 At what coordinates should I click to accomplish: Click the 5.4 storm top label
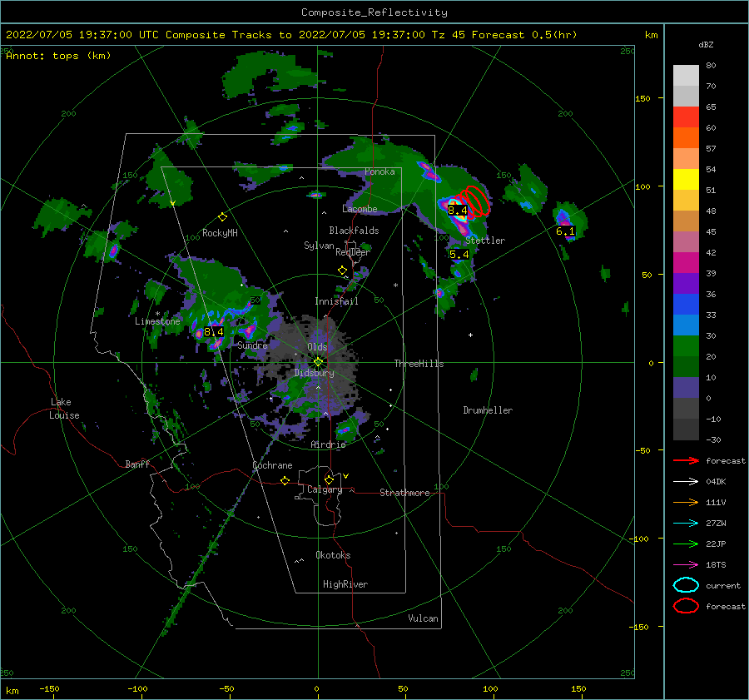[x=459, y=255]
